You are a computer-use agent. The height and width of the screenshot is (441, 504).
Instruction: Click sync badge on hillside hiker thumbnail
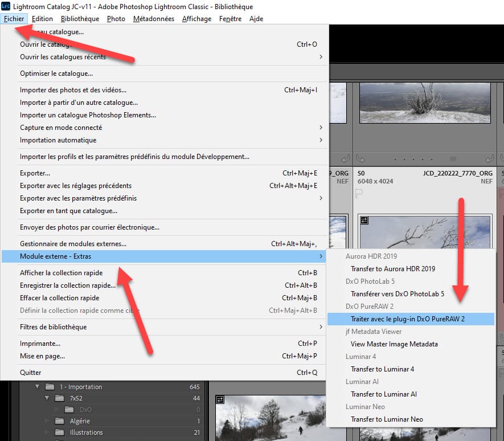click(220, 400)
